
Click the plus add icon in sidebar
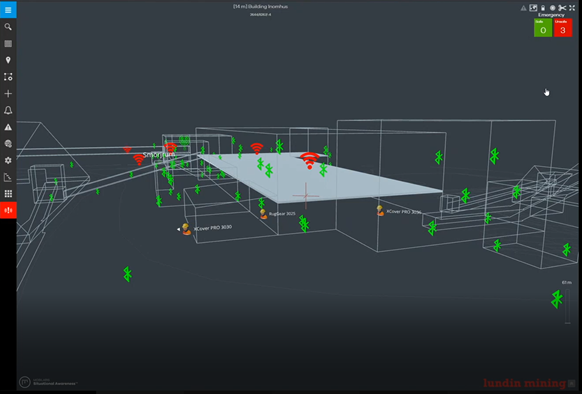[8, 94]
